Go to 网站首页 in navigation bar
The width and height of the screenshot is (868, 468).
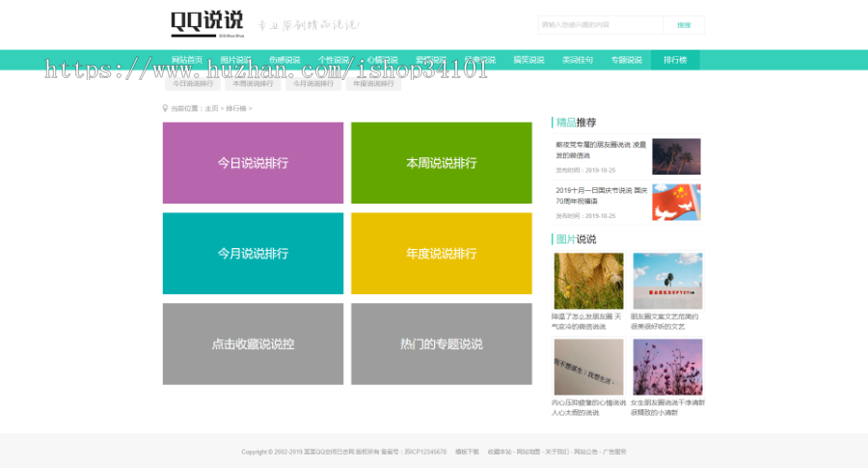[x=187, y=60]
